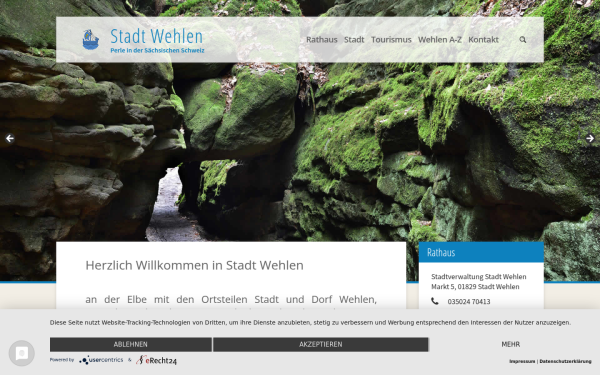Open the Usercentrics logo link
The height and width of the screenshot is (375, 600).
(x=101, y=360)
